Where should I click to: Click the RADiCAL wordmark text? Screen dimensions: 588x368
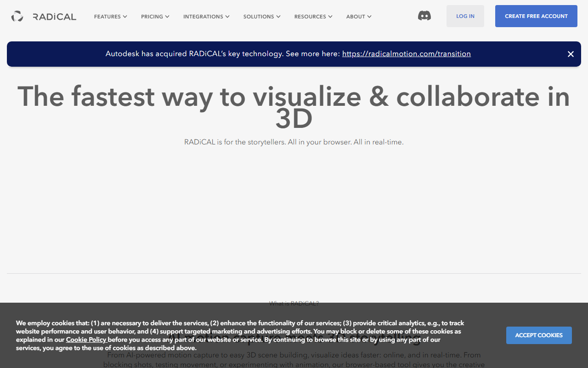55,17
